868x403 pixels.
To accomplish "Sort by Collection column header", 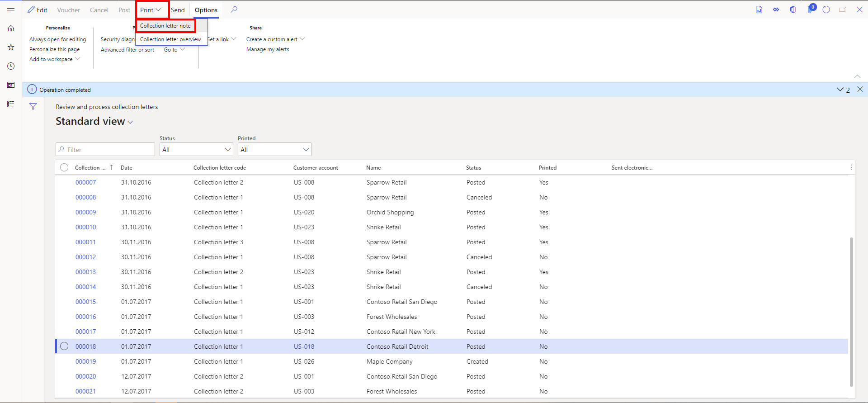I will click(90, 167).
